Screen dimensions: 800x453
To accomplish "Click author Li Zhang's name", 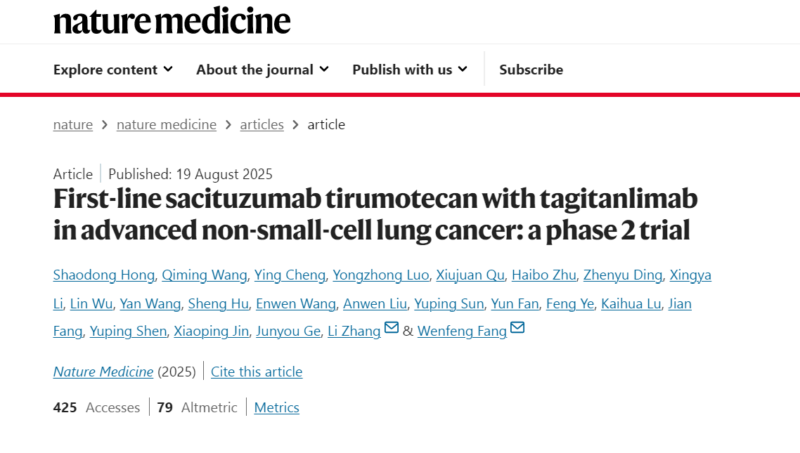I will pos(354,331).
